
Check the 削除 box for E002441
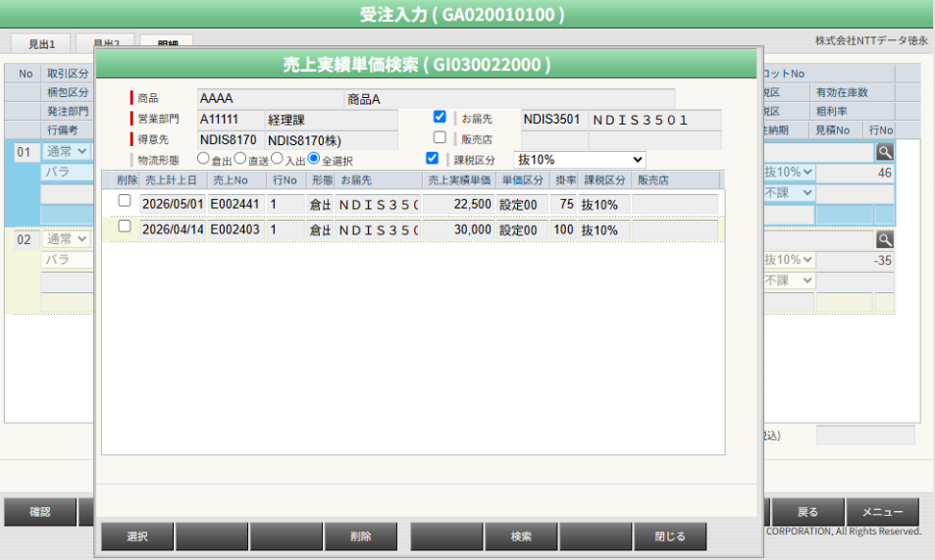click(124, 201)
